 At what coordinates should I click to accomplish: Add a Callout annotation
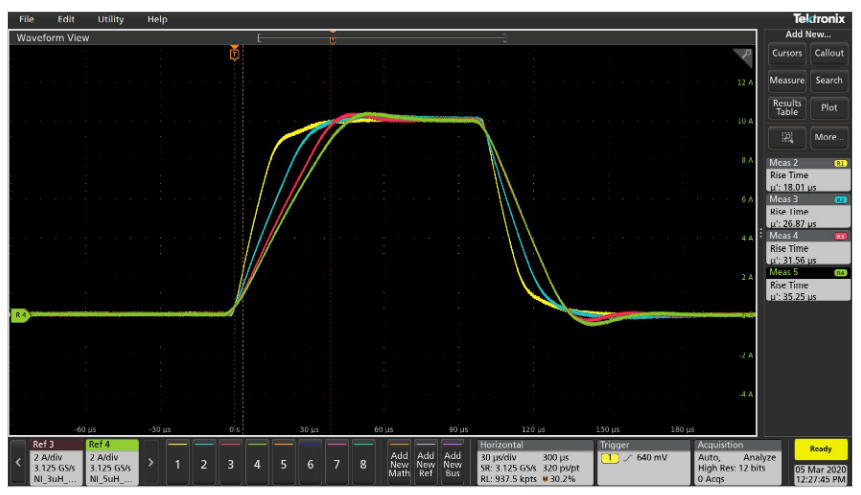coord(828,54)
